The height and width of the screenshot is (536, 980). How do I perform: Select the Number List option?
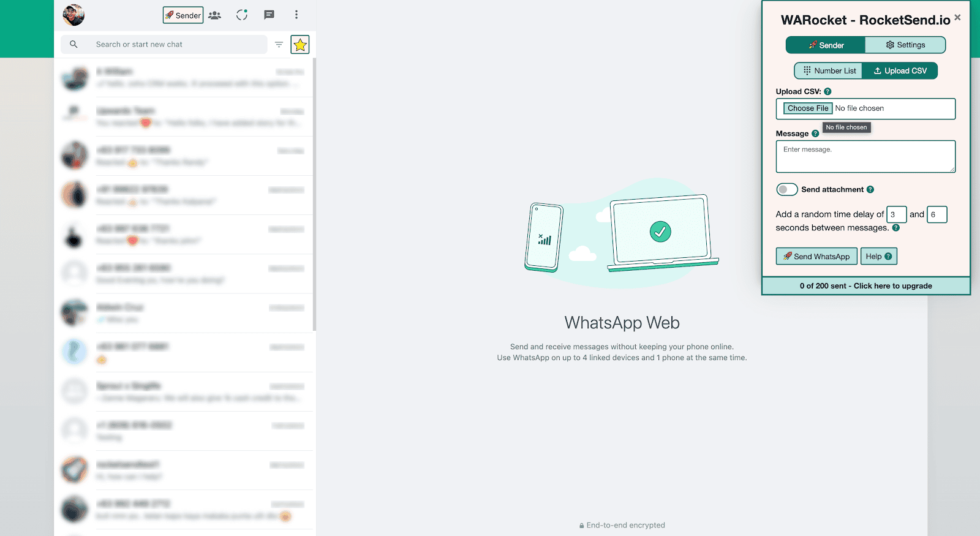829,70
